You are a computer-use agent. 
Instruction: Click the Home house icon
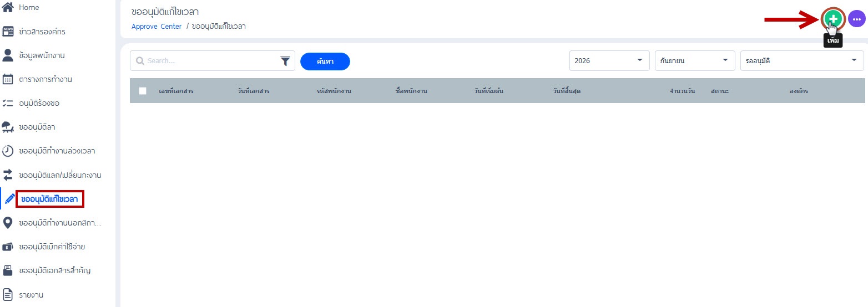[x=8, y=8]
